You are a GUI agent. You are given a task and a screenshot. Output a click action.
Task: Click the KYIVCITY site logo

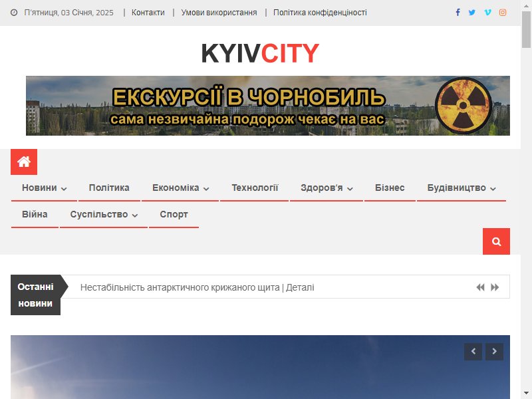click(x=260, y=53)
